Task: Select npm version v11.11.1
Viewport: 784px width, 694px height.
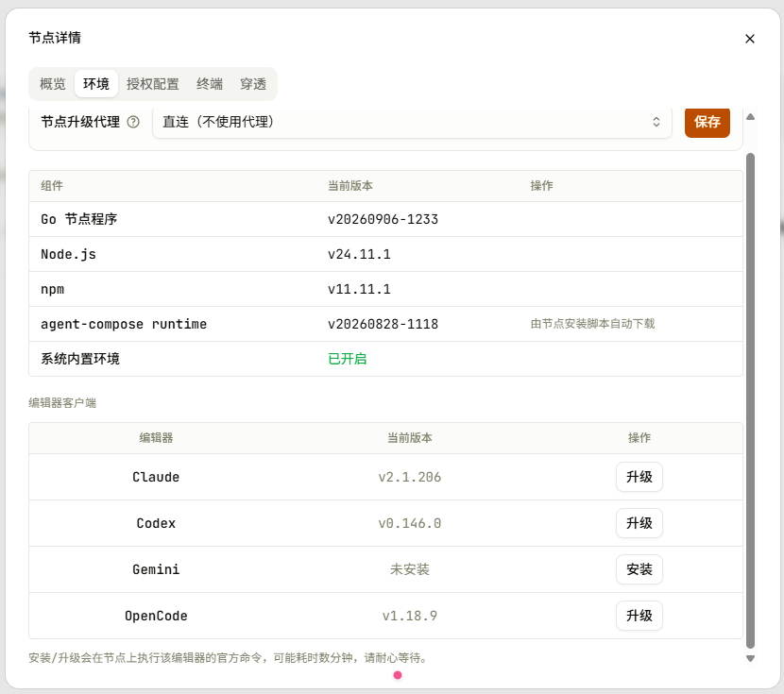Action: pos(359,289)
